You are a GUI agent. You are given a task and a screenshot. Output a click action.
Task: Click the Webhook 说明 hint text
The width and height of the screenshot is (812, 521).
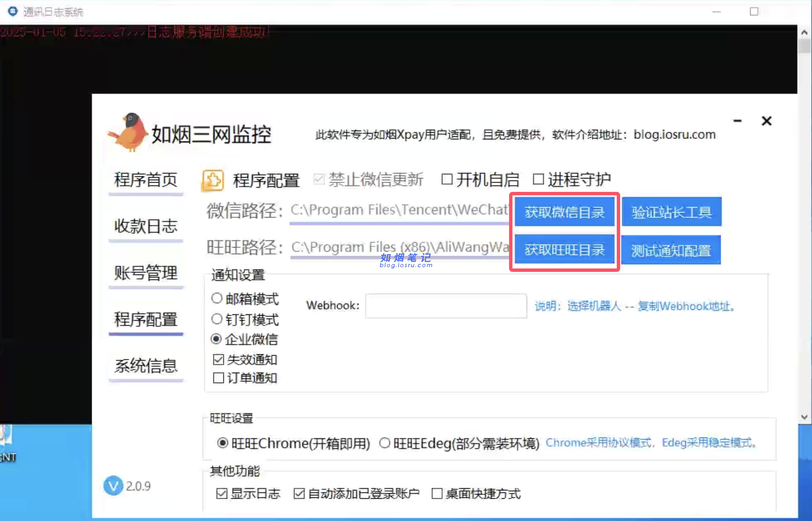coord(636,306)
